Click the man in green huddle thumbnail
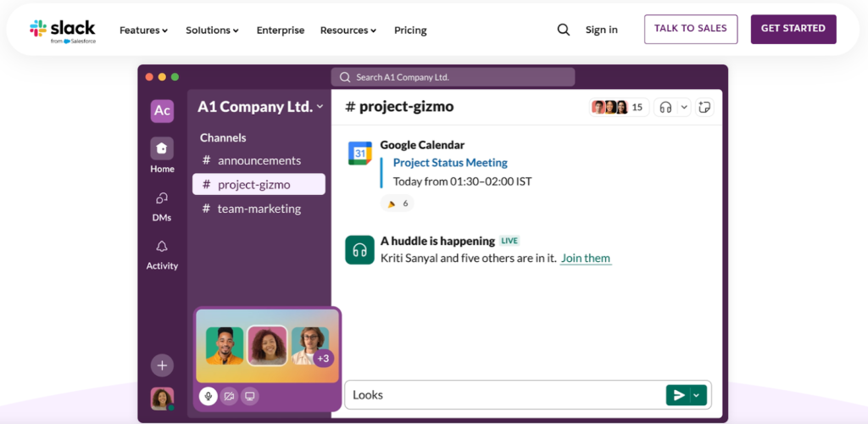Image resolution: width=868 pixels, height=424 pixels. click(224, 345)
